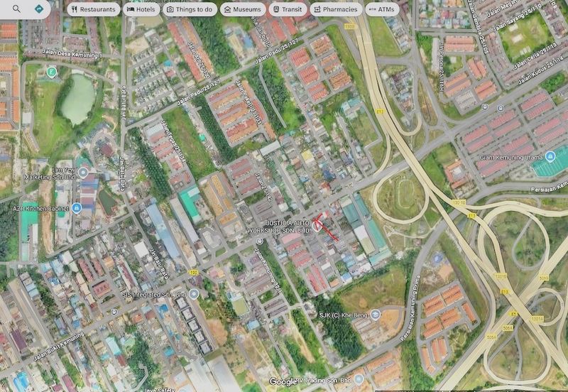Select the AZR Kitchen Cabinet shop pin
Viewport: 568px width, 392px height.
(x=77, y=208)
